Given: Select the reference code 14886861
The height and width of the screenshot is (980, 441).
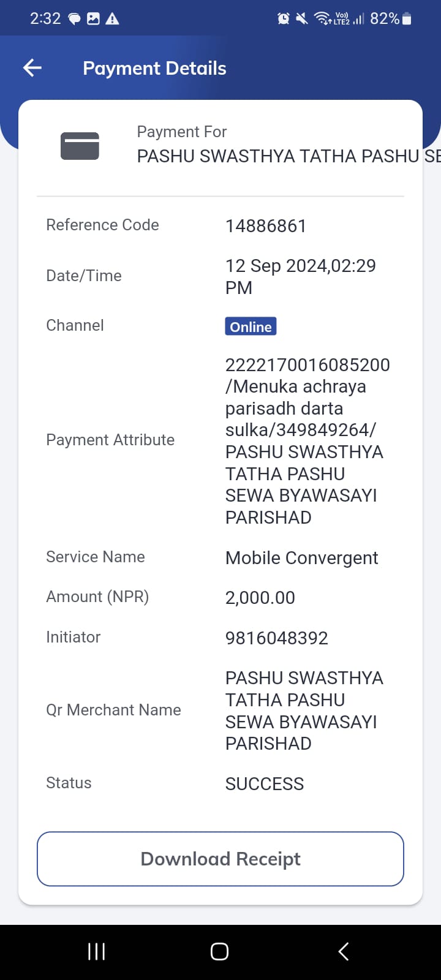Looking at the screenshot, I should pos(266,226).
